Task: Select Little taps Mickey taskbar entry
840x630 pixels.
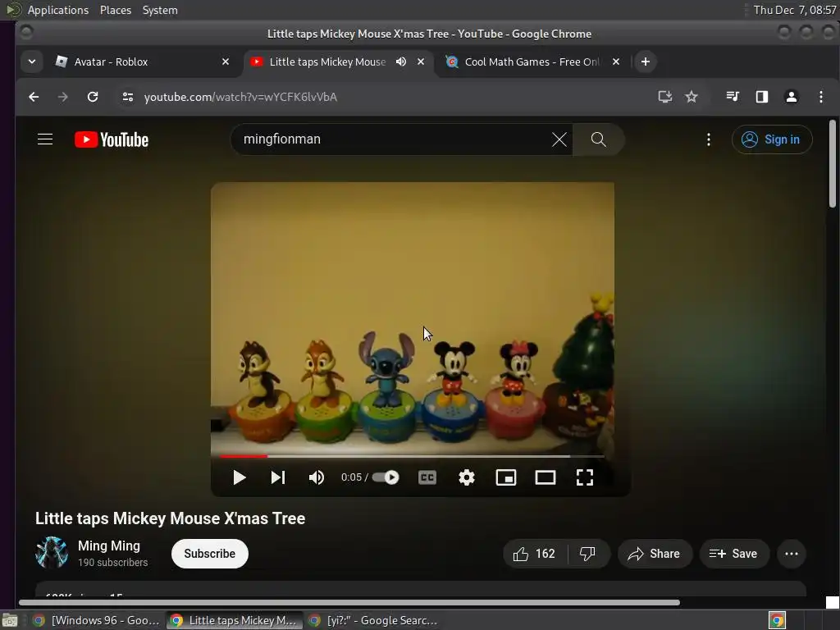Action: point(234,620)
